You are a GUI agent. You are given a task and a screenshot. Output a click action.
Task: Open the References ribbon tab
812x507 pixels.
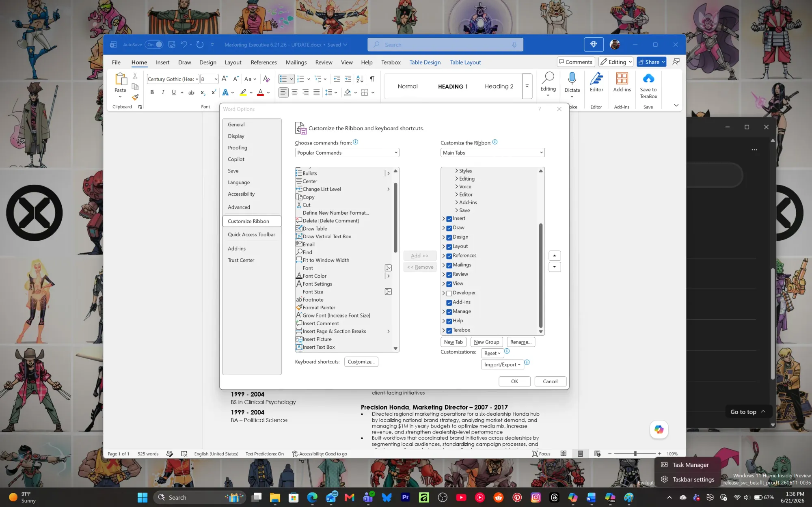(x=263, y=63)
